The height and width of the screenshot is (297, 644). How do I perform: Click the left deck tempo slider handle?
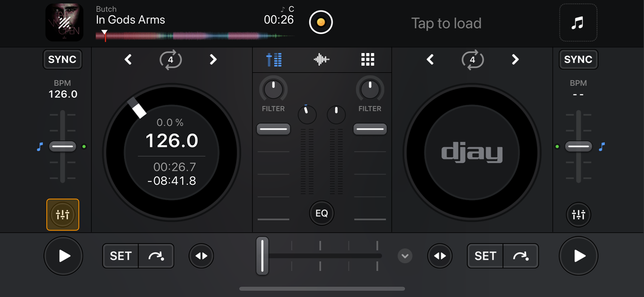click(x=63, y=146)
